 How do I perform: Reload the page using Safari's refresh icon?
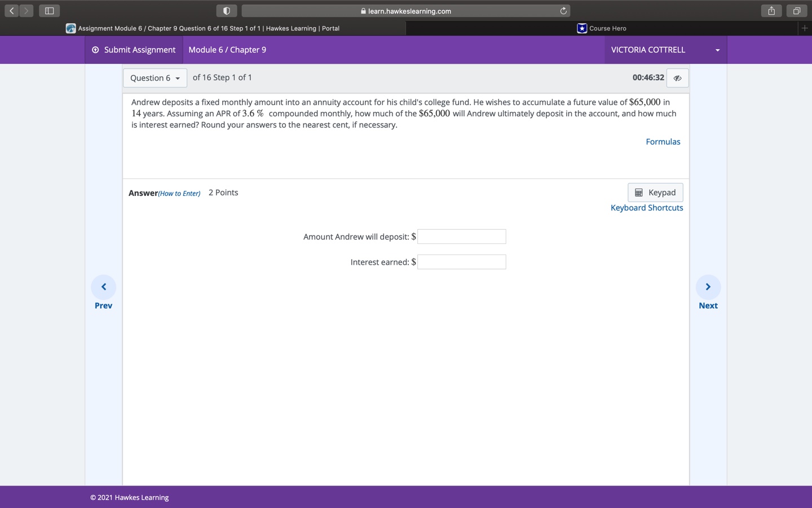tap(563, 11)
